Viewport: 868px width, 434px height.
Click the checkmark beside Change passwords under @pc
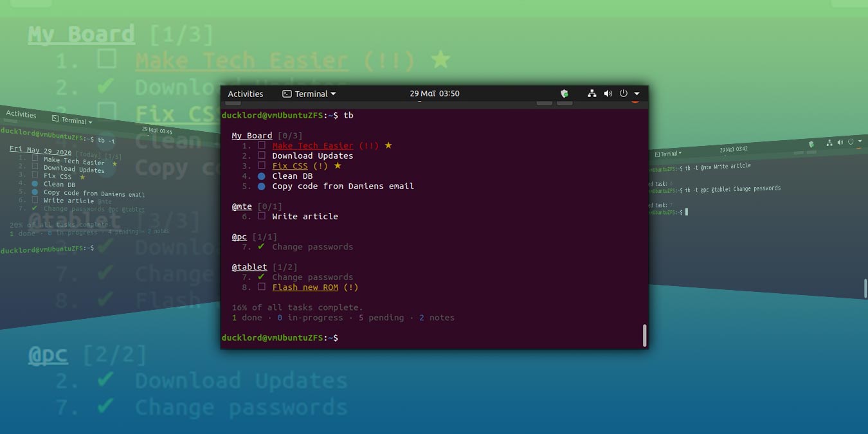click(x=261, y=246)
